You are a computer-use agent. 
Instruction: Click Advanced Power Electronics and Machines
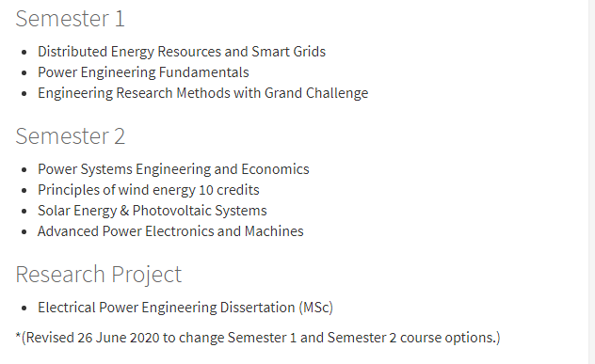point(170,231)
